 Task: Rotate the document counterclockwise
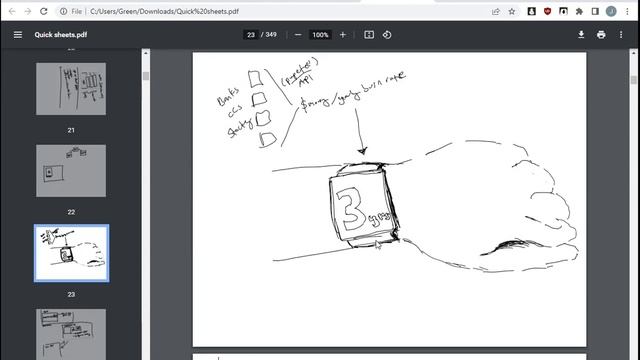click(x=387, y=35)
